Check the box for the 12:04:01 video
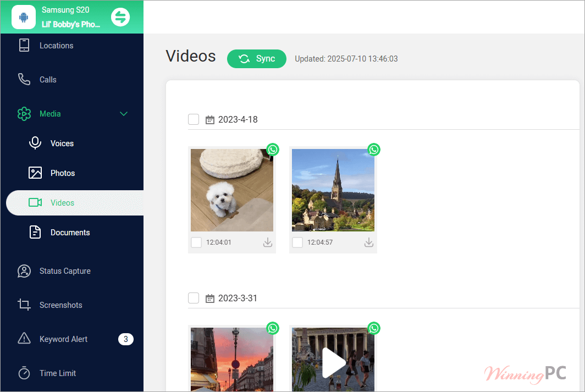 click(x=196, y=242)
